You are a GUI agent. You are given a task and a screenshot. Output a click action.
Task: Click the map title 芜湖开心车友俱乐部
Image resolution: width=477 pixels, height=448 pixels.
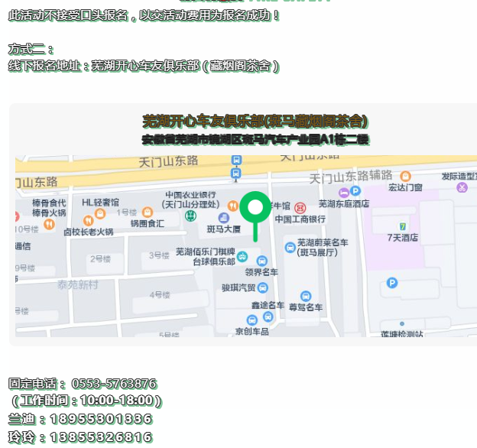[255, 122]
